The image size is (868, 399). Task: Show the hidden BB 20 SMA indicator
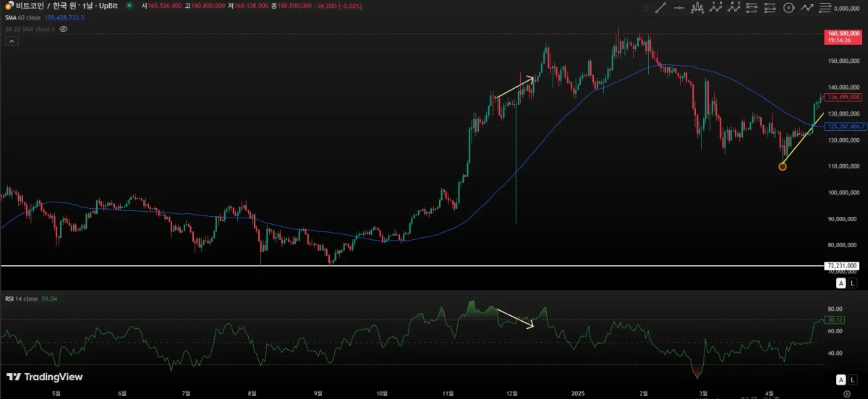click(64, 29)
